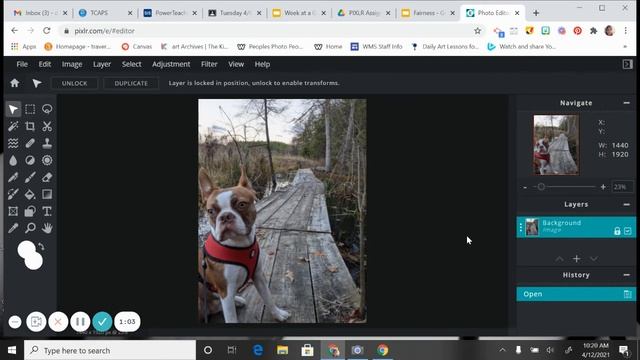Select the Frame tool
The width and height of the screenshot is (640, 360).
13,211
